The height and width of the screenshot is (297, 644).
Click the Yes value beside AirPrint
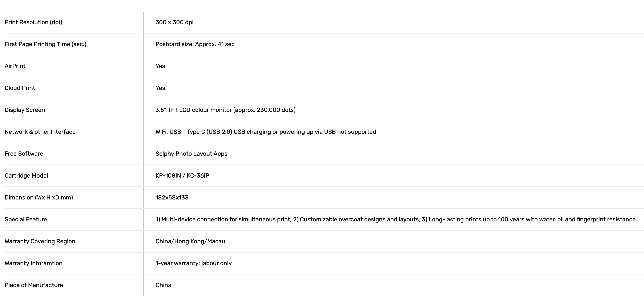pos(160,66)
